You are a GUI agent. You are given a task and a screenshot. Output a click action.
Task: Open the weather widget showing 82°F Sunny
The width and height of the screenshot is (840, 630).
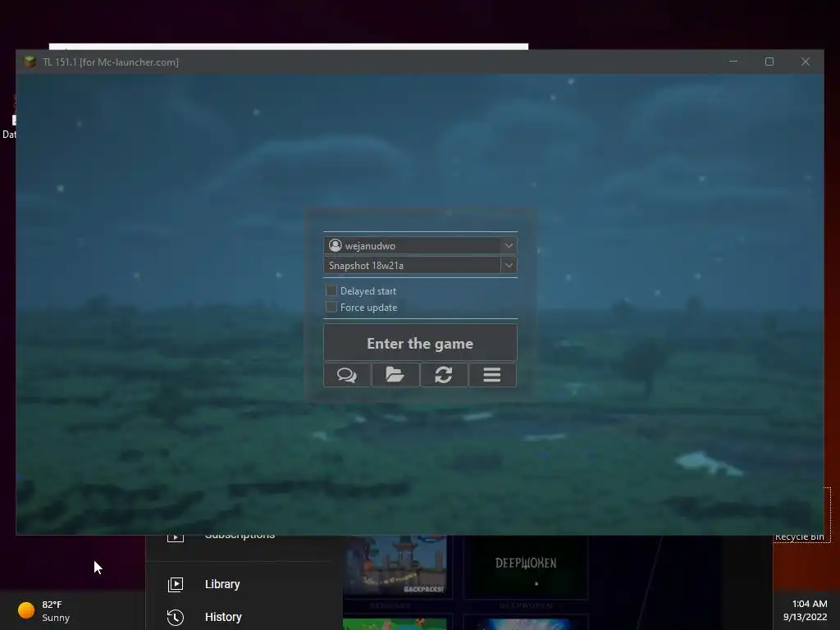click(44, 610)
